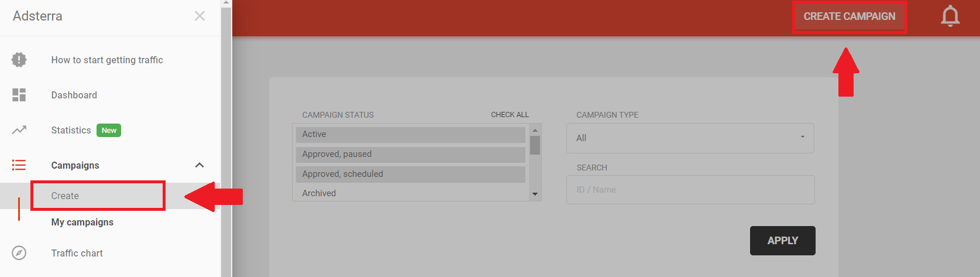The height and width of the screenshot is (277, 980).
Task: Go to Dashboard menu item
Action: [x=74, y=95]
